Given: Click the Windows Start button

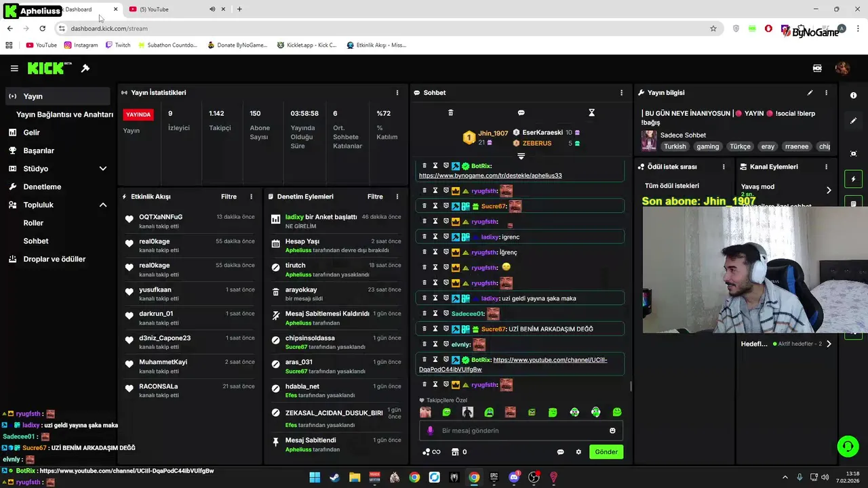Looking at the screenshot, I should 315,478.
